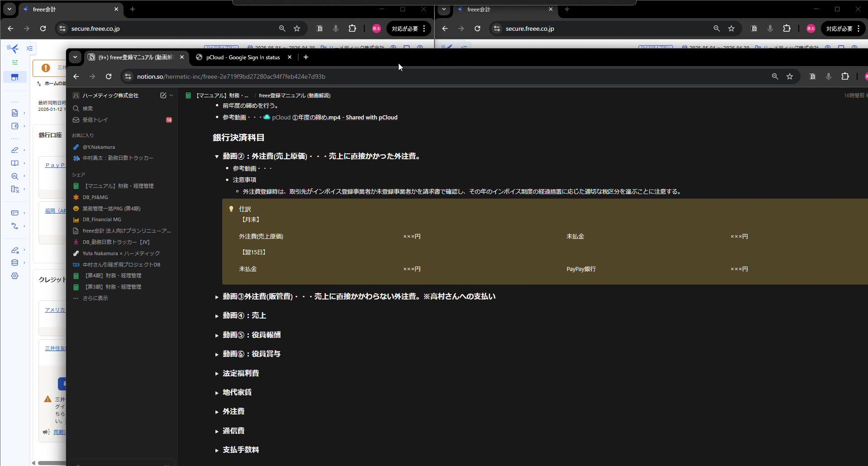
Task: Switch to pCloud Google Sign In tab
Action: [x=243, y=57]
